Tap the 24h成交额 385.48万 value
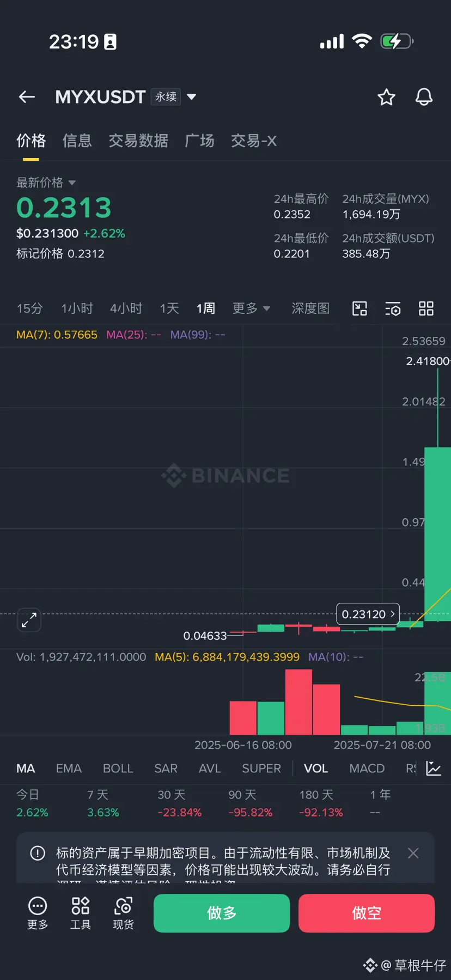Viewport: 451px width, 980px height. [366, 253]
